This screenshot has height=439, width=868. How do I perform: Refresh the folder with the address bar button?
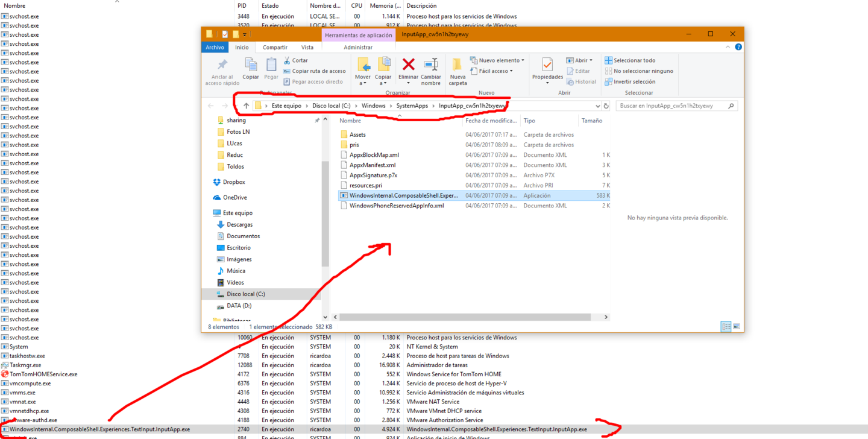point(606,106)
